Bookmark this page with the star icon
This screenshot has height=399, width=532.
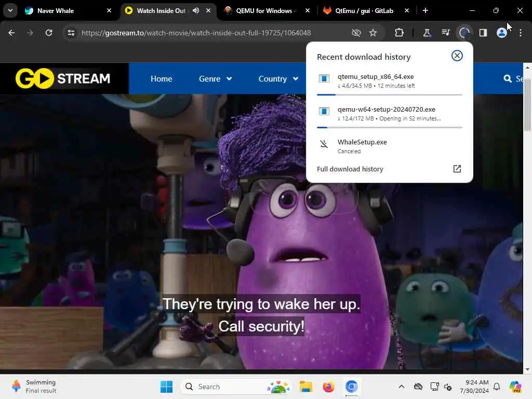[373, 33]
